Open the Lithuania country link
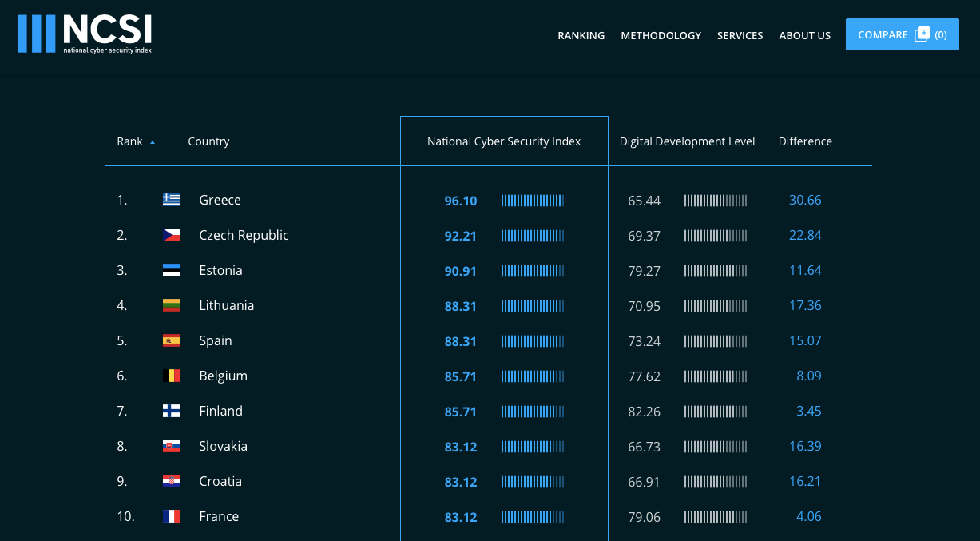The height and width of the screenshot is (541, 980). (x=227, y=305)
